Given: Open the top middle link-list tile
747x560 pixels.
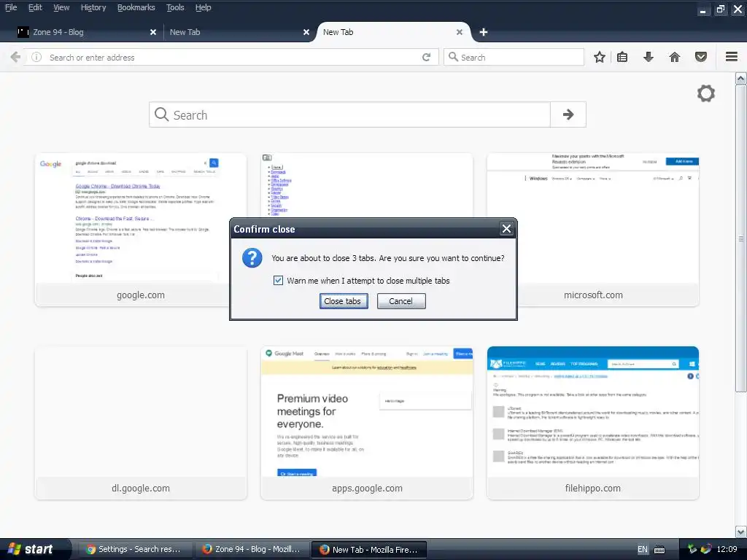Looking at the screenshot, I should 367,186.
